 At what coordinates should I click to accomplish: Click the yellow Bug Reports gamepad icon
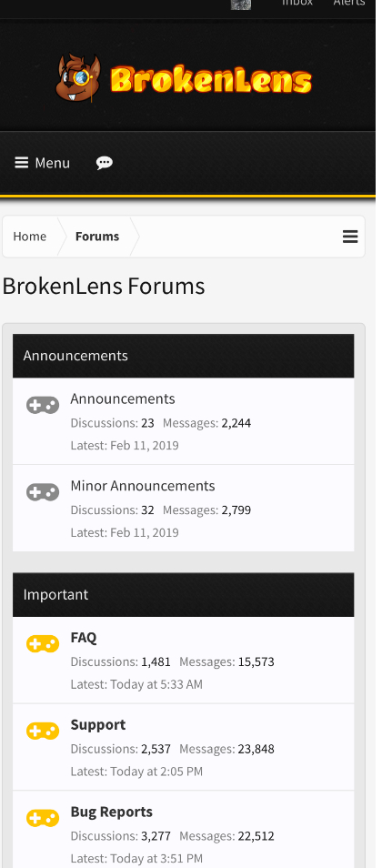tap(43, 818)
